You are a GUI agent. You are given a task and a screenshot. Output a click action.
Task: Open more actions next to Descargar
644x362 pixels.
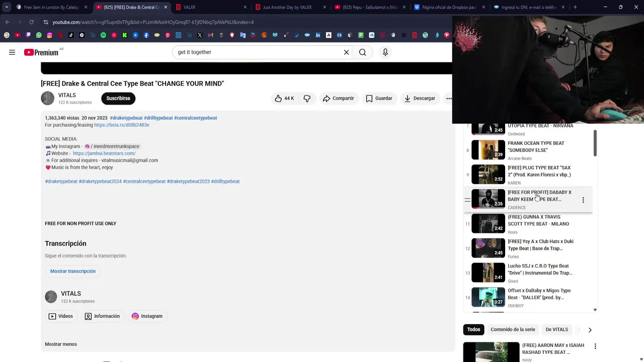(448, 99)
